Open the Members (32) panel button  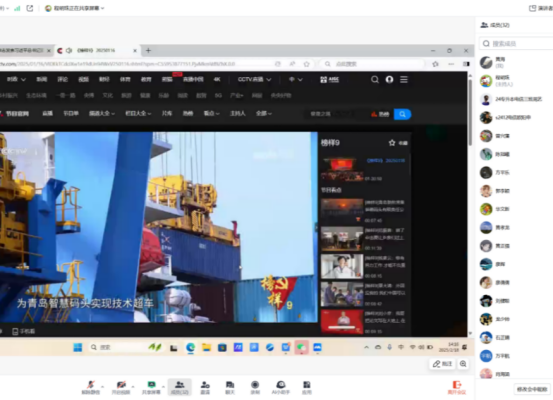pyautogui.click(x=180, y=387)
